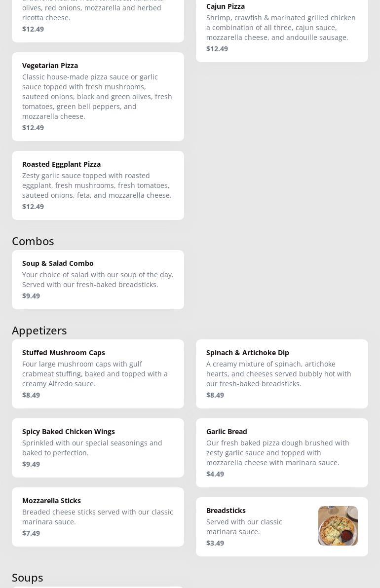
Task: Select the Mozzarella Sticks card
Action: click(x=98, y=517)
